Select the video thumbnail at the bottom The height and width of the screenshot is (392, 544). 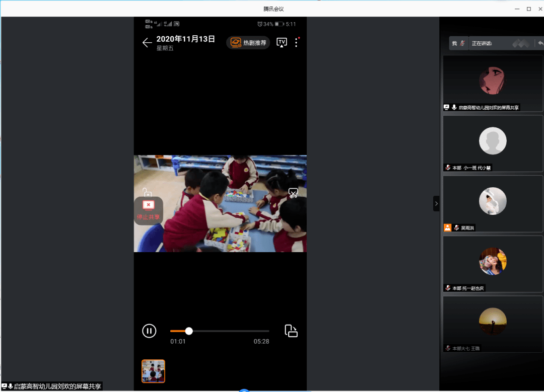[153, 371]
